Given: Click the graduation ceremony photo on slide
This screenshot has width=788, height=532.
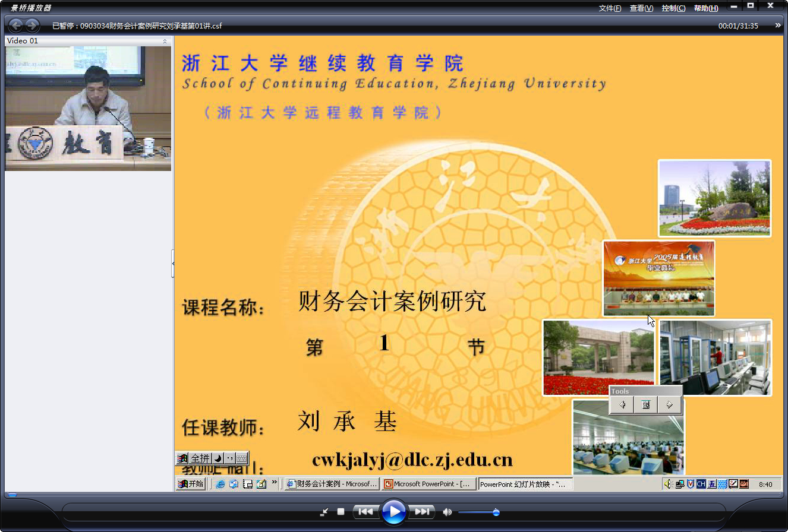Looking at the screenshot, I should [659, 278].
